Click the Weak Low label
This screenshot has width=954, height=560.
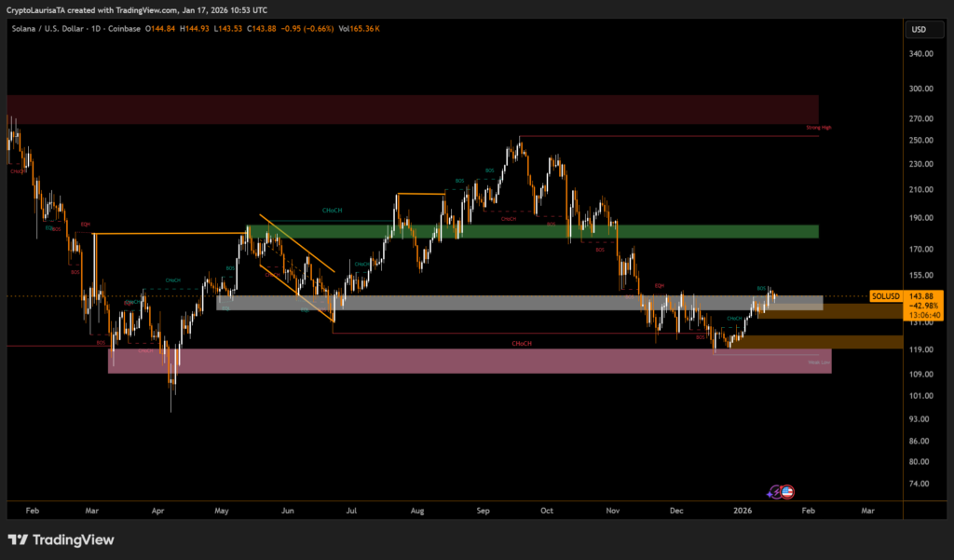818,362
